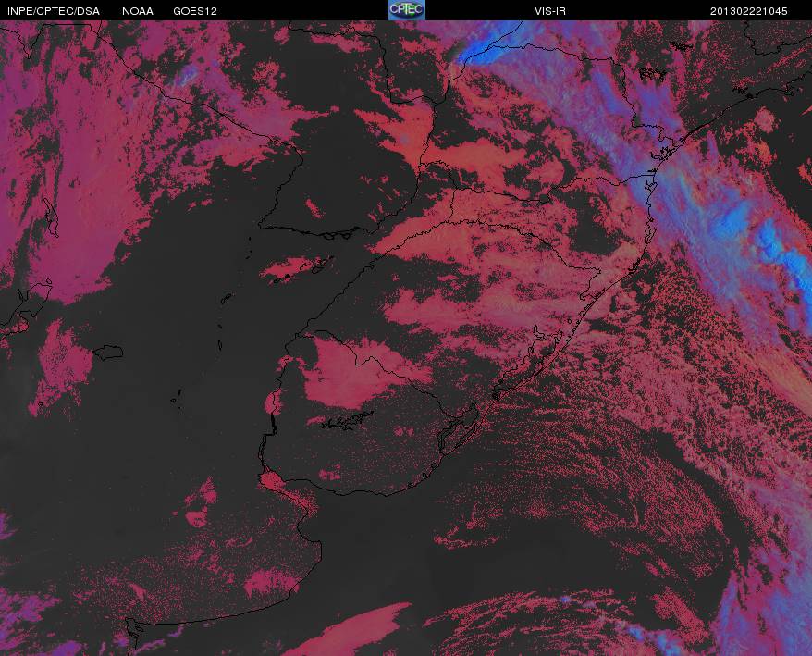The width and height of the screenshot is (812, 656).
Task: Select the INPE/CPTEC/DSA header label
Action: [54, 11]
